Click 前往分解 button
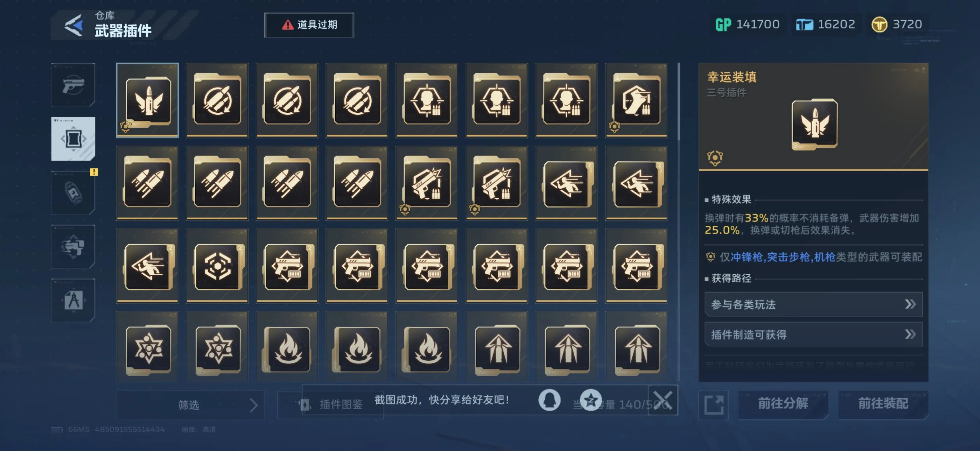This screenshot has height=451, width=980. click(783, 404)
